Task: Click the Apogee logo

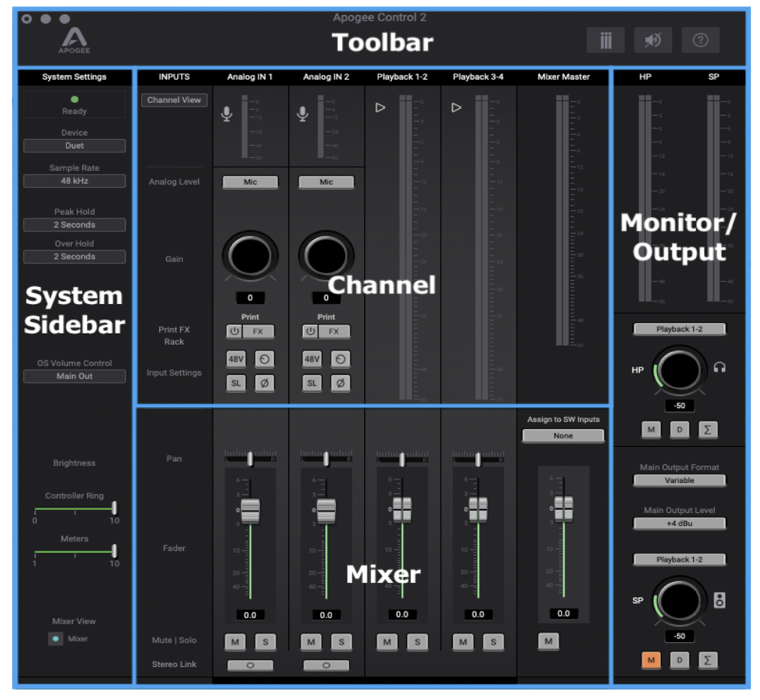Action: (74, 41)
